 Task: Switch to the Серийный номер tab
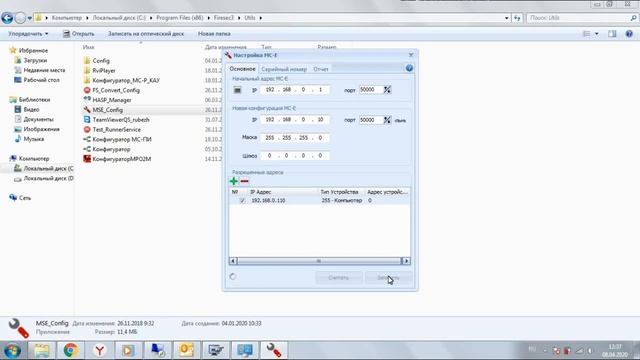click(284, 69)
